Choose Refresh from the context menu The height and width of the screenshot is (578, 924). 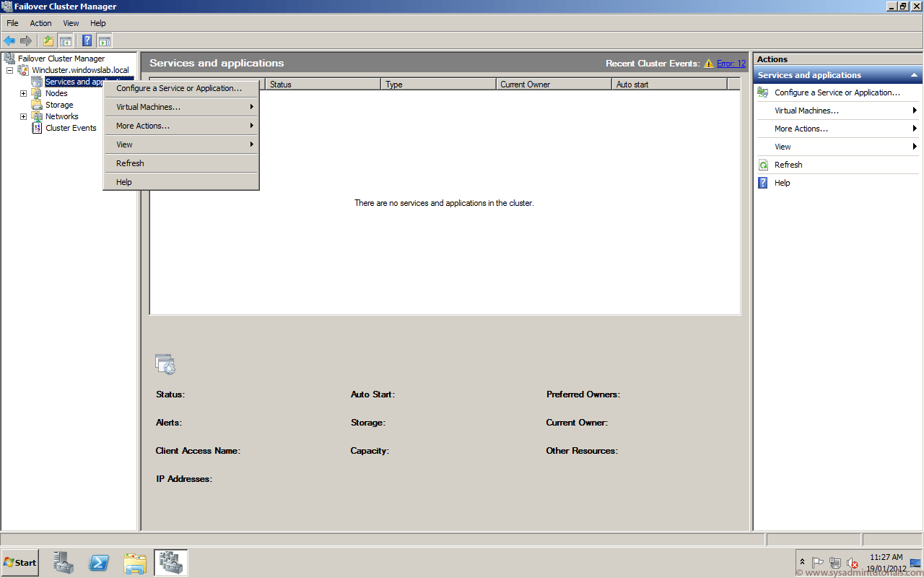(x=130, y=163)
